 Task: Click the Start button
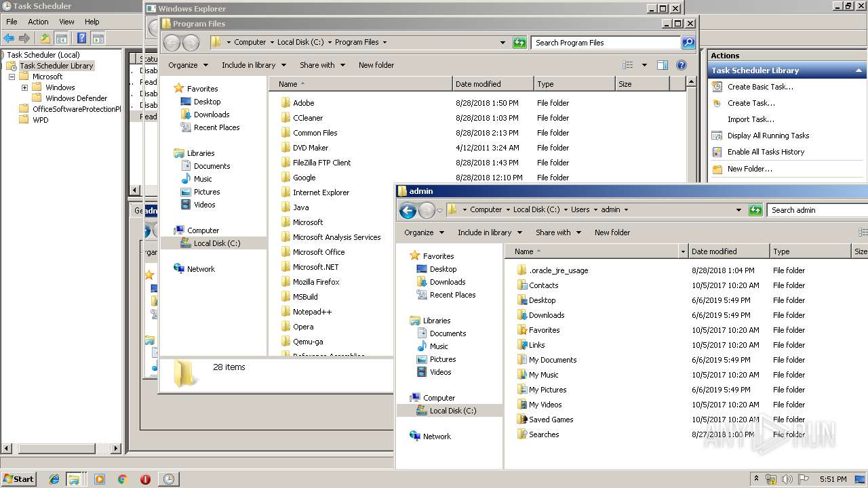[18, 479]
